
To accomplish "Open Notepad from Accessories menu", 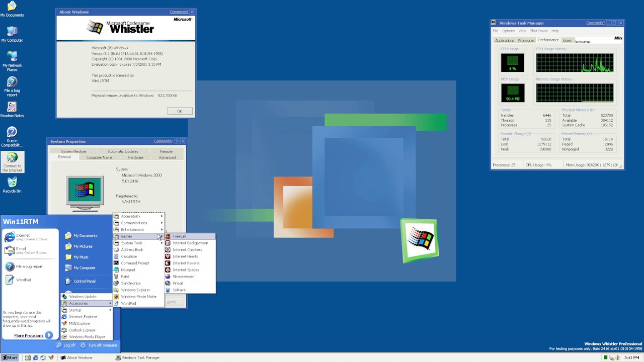I will (x=138, y=270).
